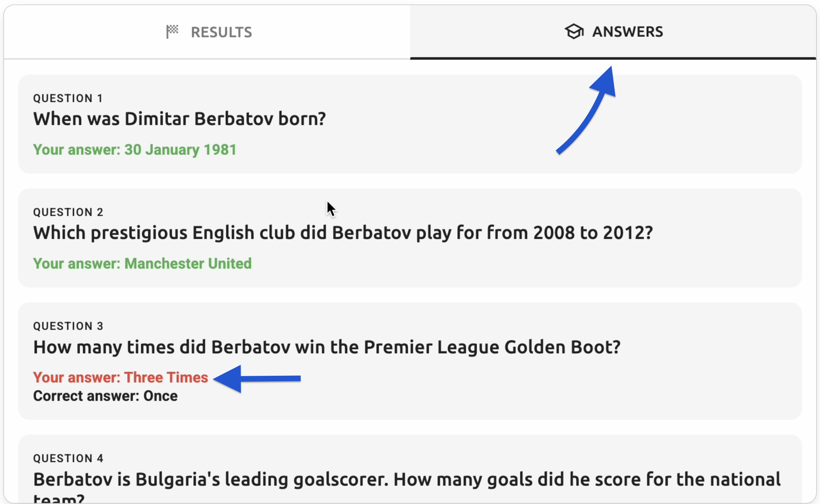Click the Question 1 heading label
This screenshot has height=504, width=820.
click(x=68, y=98)
